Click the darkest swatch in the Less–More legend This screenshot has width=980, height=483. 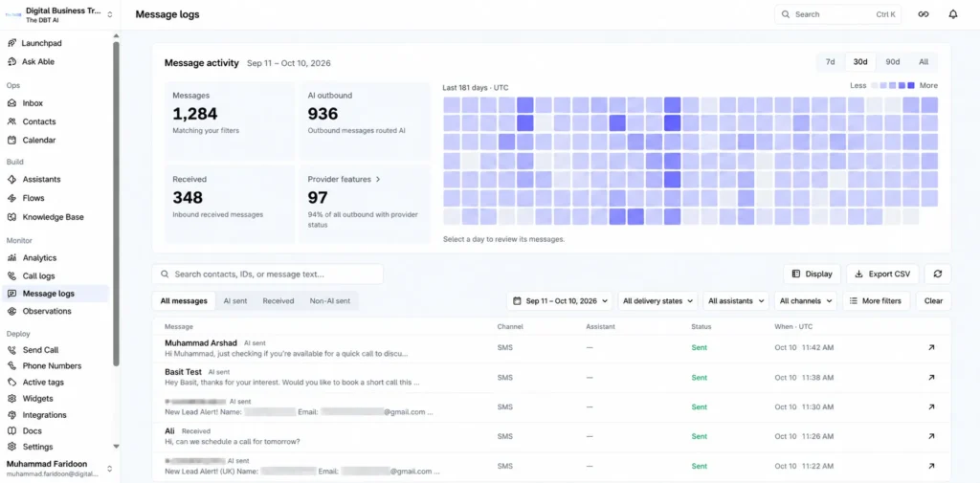pyautogui.click(x=911, y=86)
